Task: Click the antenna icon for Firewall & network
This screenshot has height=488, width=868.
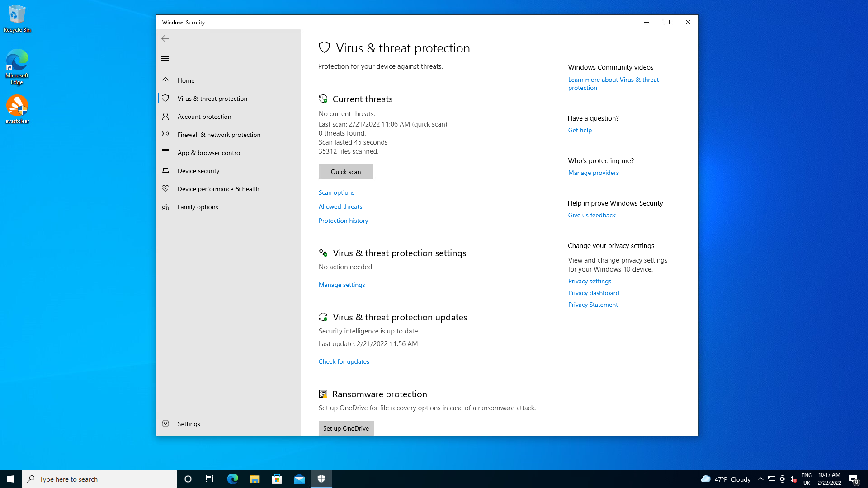Action: (x=165, y=135)
